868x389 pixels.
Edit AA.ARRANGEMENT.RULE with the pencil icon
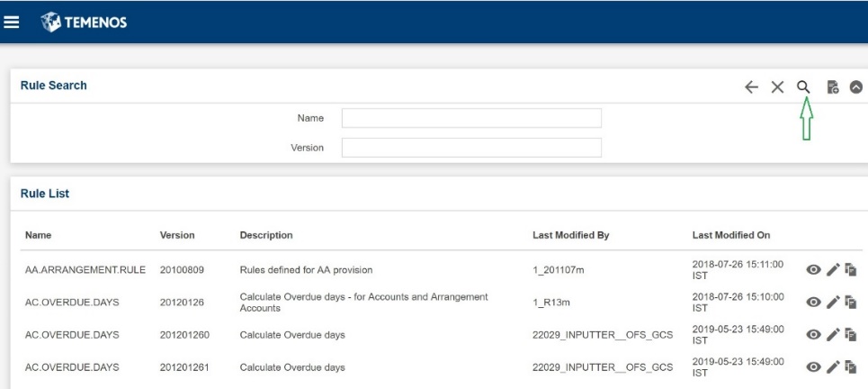pyautogui.click(x=833, y=270)
